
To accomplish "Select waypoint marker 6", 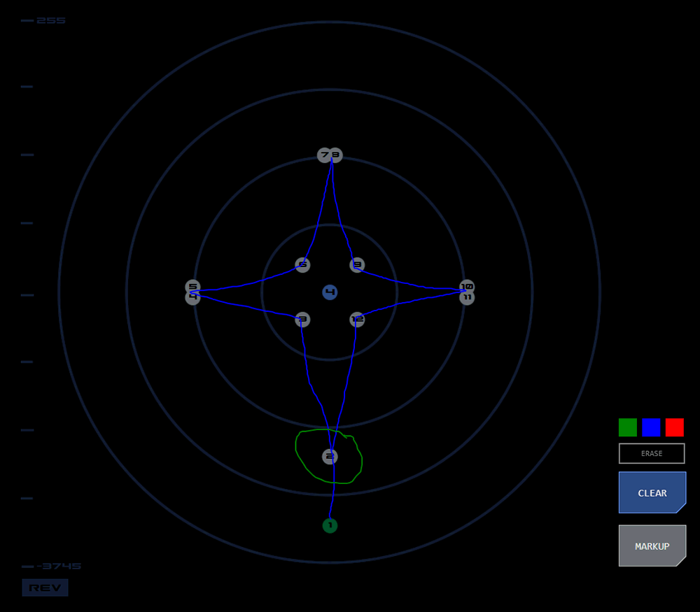I will (302, 265).
